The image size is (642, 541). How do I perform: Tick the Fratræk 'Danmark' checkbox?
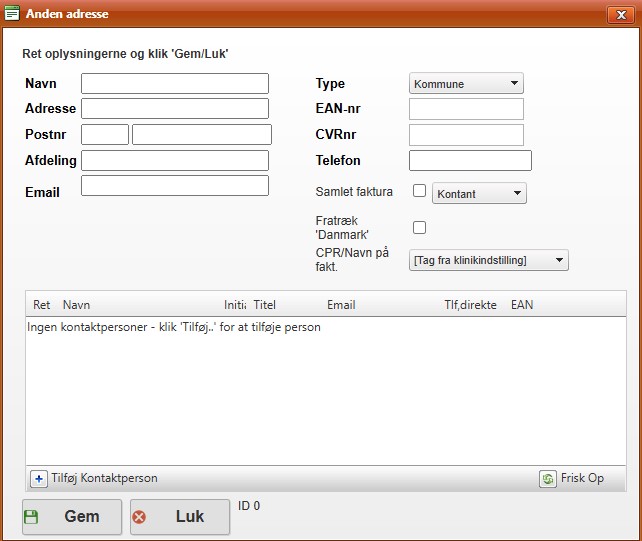tap(420, 227)
